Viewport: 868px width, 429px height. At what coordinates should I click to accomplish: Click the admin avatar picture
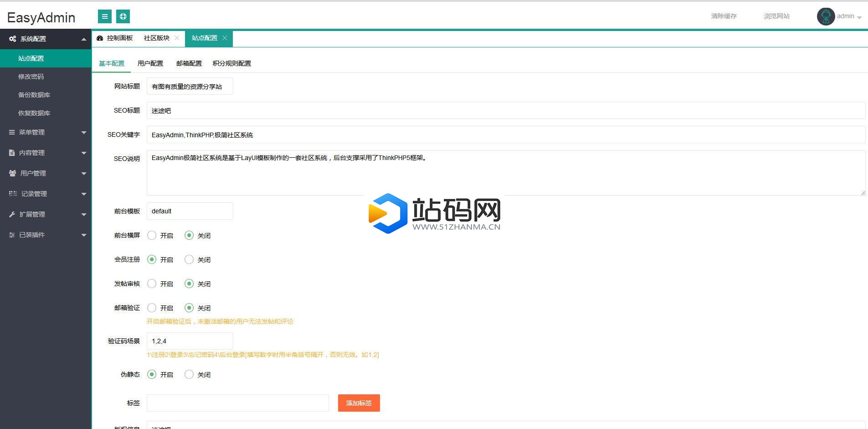pos(826,16)
